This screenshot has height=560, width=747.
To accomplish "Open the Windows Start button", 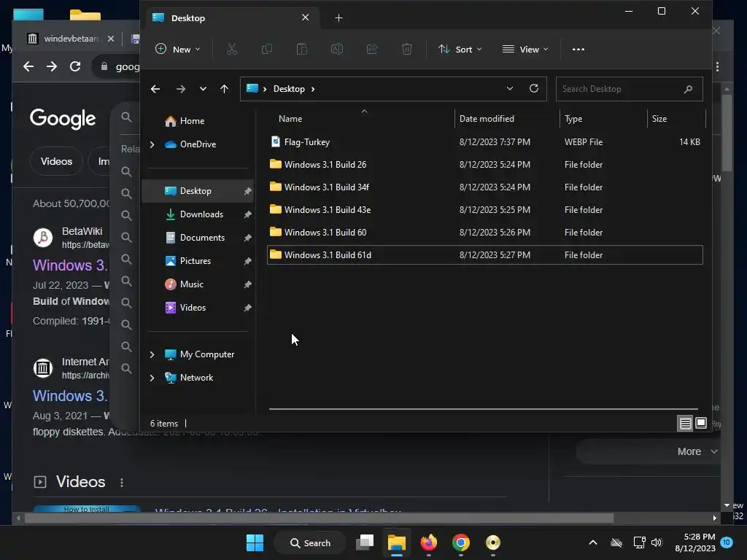I will pos(255,542).
